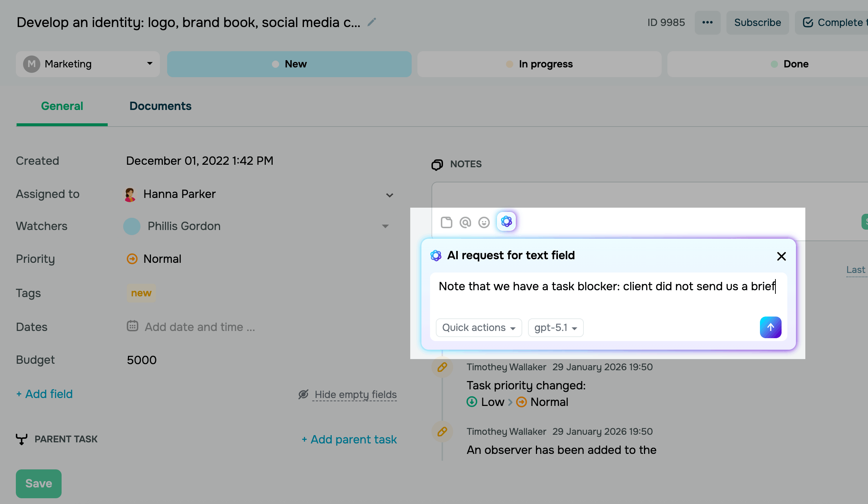The width and height of the screenshot is (868, 504).
Task: Set status to In progress
Action: coord(539,64)
